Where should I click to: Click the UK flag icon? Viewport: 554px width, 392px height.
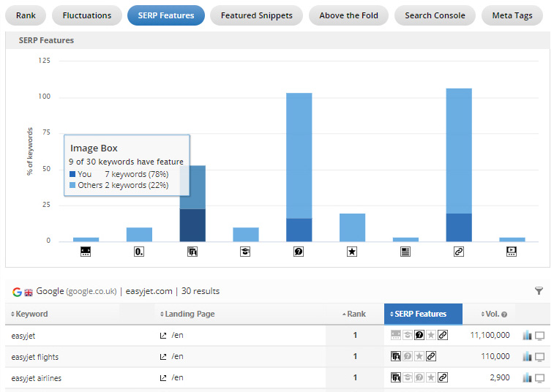pos(29,293)
